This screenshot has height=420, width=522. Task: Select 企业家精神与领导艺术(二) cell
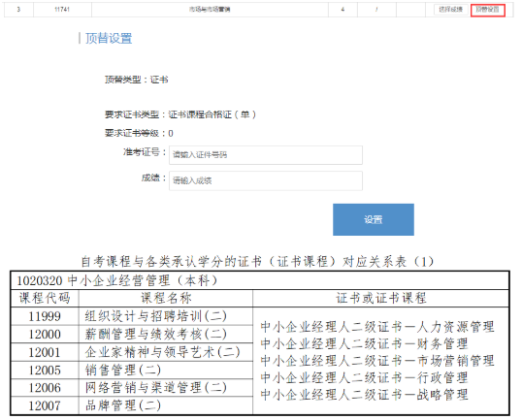[x=166, y=352]
